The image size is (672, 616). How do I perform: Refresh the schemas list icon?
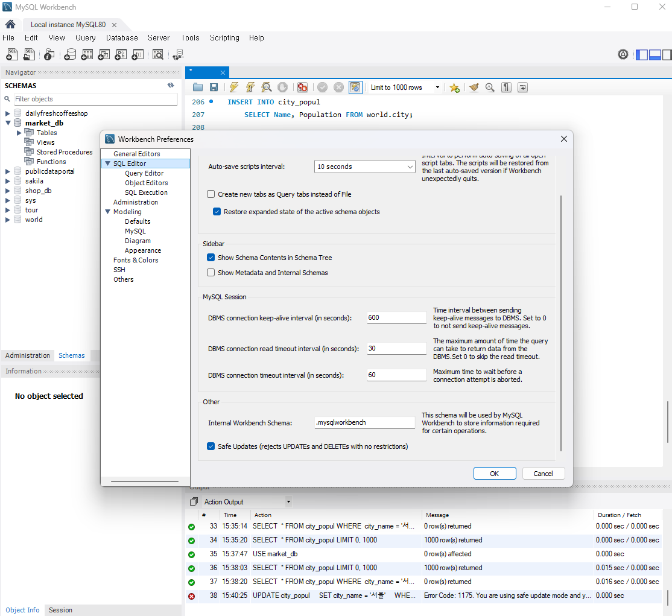coord(171,85)
